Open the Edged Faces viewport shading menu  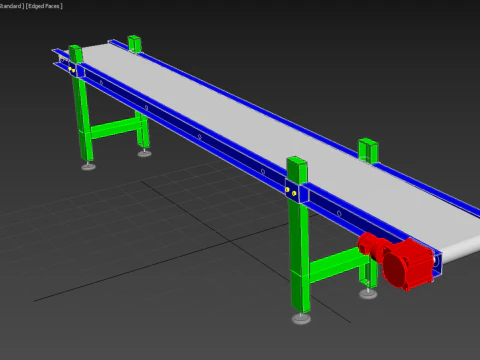pyautogui.click(x=44, y=6)
